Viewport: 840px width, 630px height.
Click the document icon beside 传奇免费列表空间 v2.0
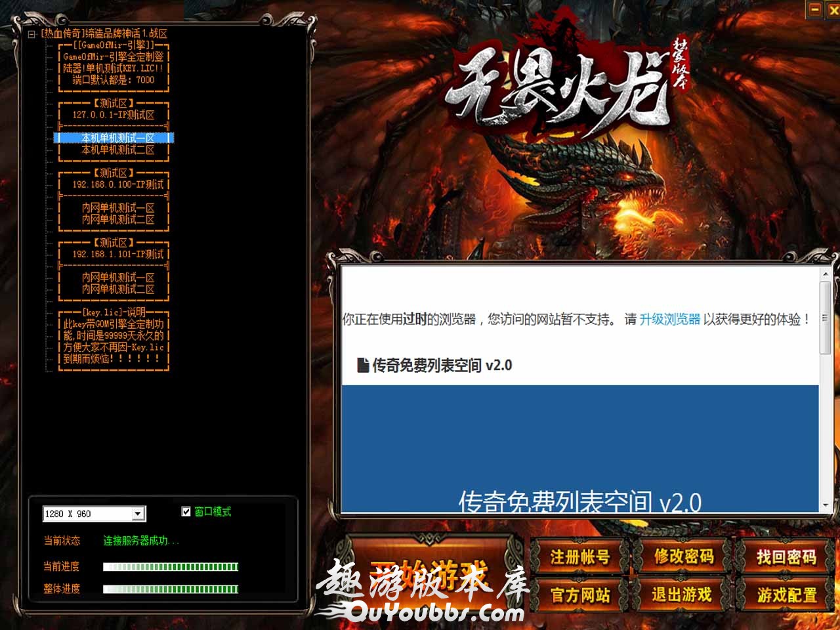[x=362, y=365]
